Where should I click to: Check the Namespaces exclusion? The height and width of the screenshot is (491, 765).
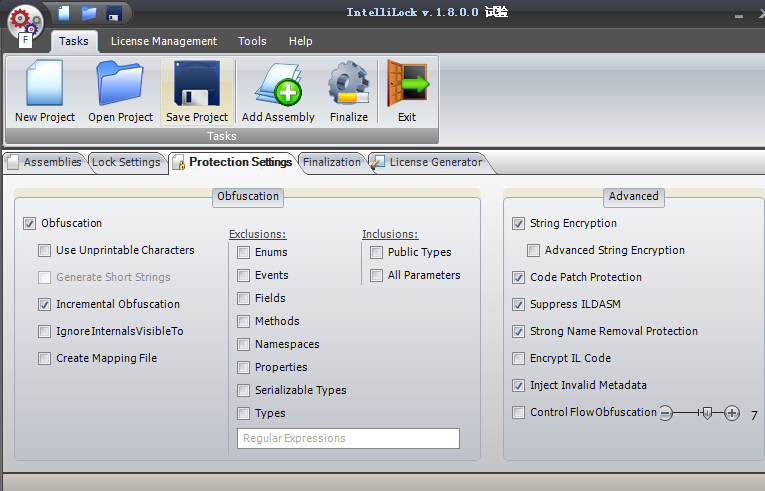tap(243, 344)
